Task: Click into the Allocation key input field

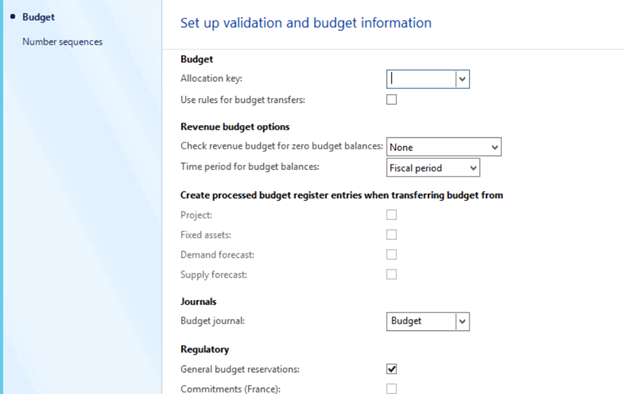Action: click(x=421, y=79)
